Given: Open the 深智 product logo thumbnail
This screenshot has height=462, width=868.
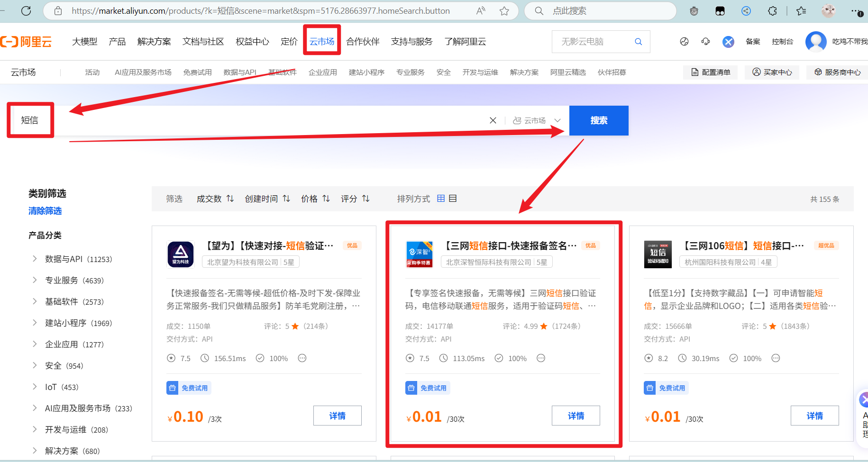Looking at the screenshot, I should (x=420, y=254).
